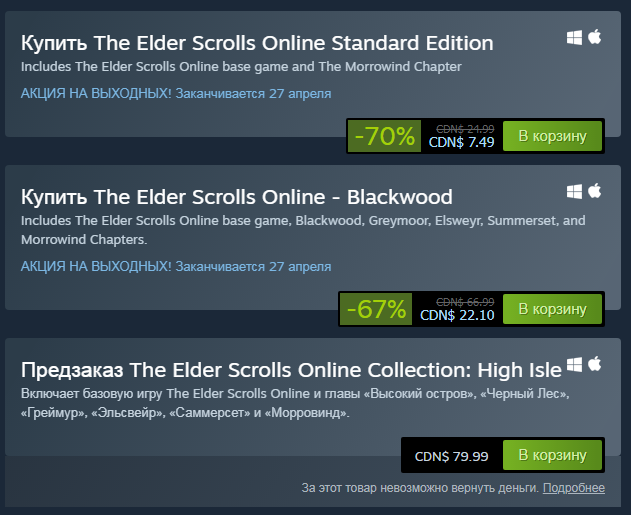This screenshot has width=631, height=515.
Task: Click weekend deal notice under Blackwood
Action: click(x=176, y=266)
